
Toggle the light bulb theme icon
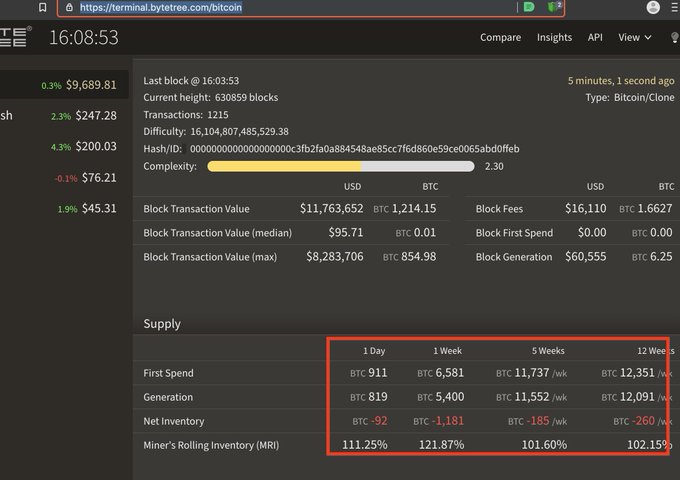tap(674, 37)
